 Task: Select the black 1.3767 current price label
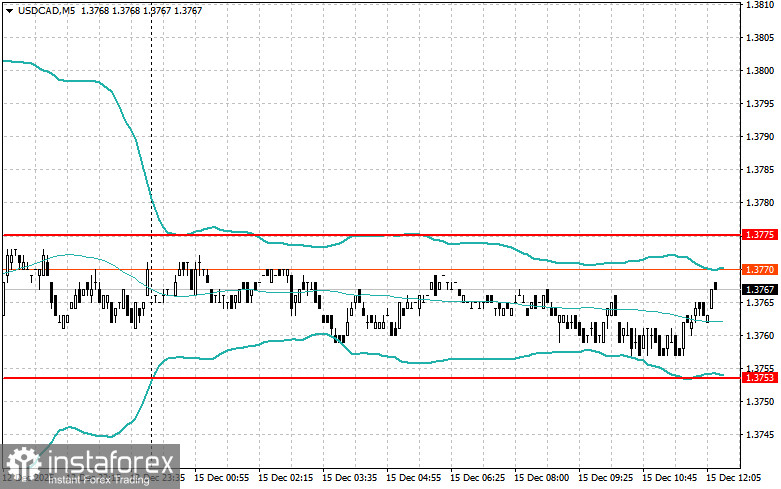coord(760,289)
